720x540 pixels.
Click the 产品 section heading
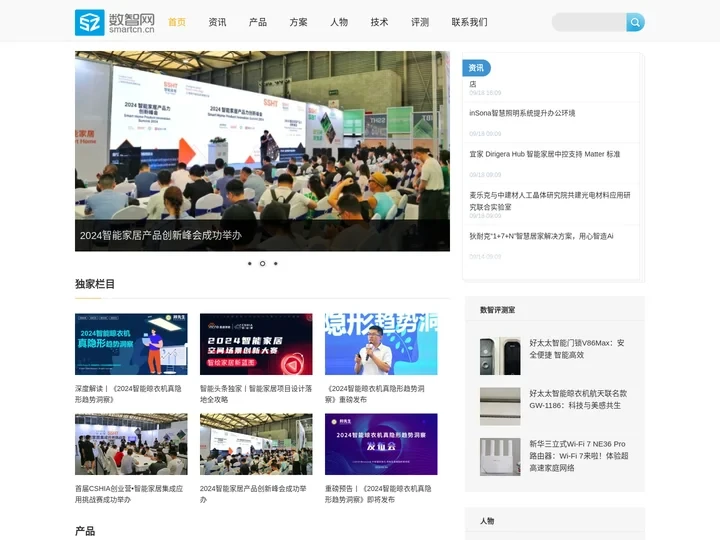click(85, 531)
